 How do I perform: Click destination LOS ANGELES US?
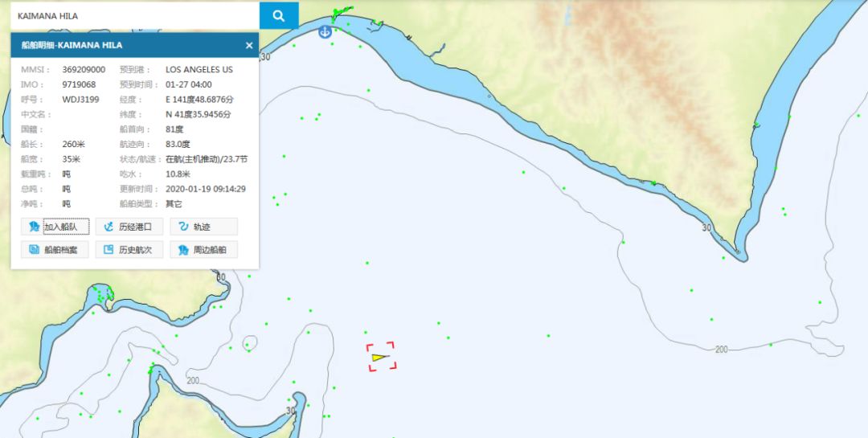tap(199, 70)
